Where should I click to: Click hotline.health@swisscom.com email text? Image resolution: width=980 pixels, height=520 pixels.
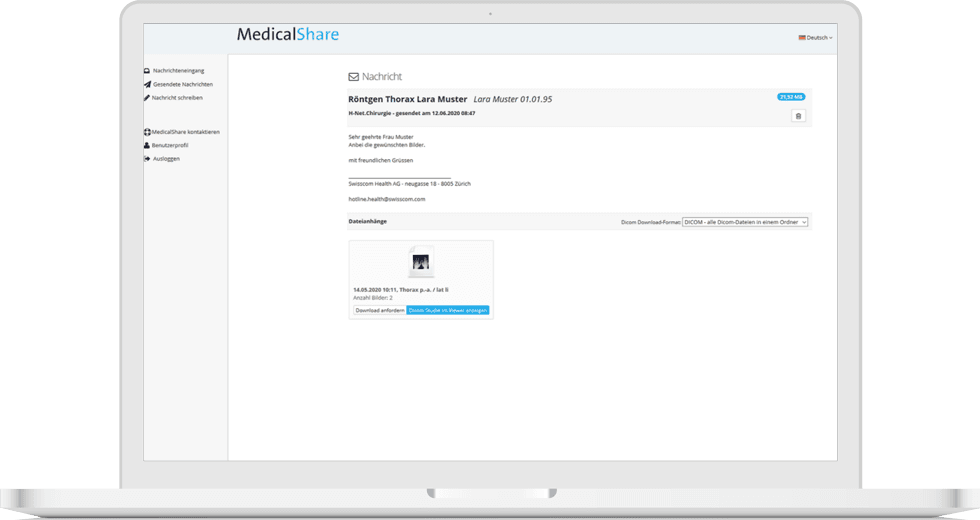pyautogui.click(x=387, y=199)
